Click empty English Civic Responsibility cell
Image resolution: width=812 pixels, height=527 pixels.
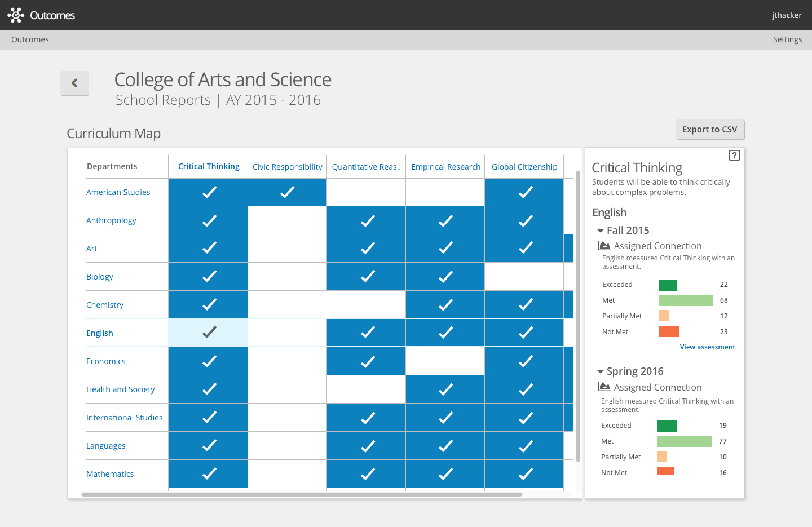pos(287,333)
